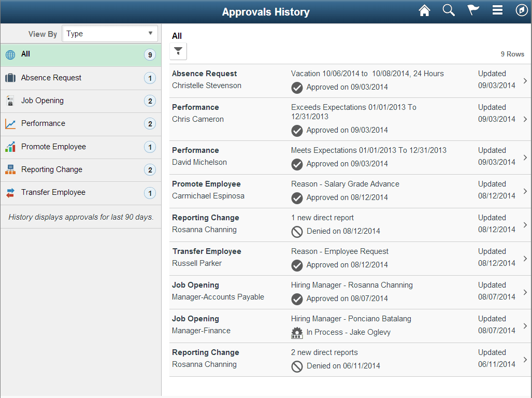Open the NavBar compass icon
Viewport: 532px width, 398px height.
(x=522, y=10)
